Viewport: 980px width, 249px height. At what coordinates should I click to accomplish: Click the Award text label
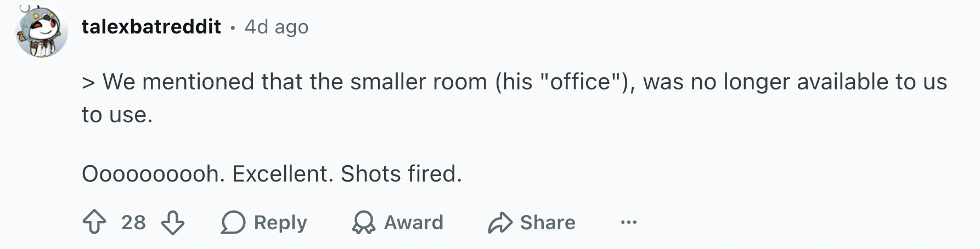pos(414,222)
